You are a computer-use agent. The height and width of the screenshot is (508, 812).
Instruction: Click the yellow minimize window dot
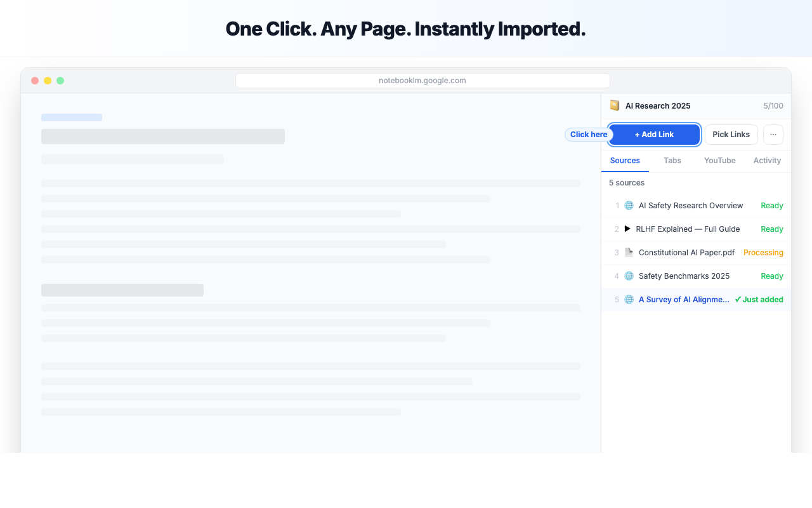pos(48,81)
